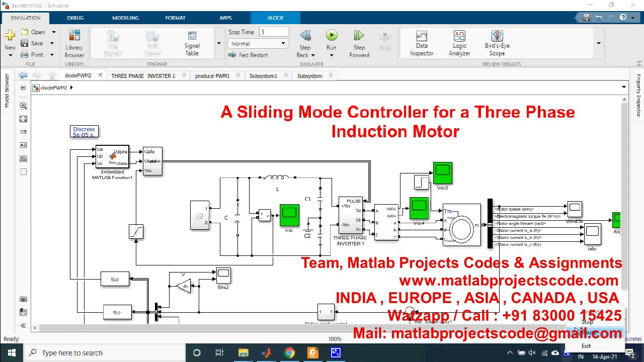644x362 pixels.
Task: Expand the Open dropdown arrow
Action: point(53,32)
